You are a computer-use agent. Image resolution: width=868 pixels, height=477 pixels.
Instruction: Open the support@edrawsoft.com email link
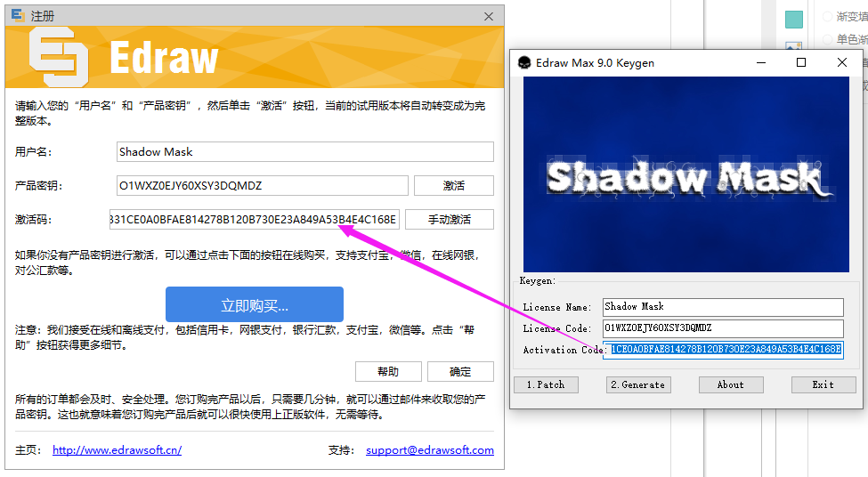(430, 450)
